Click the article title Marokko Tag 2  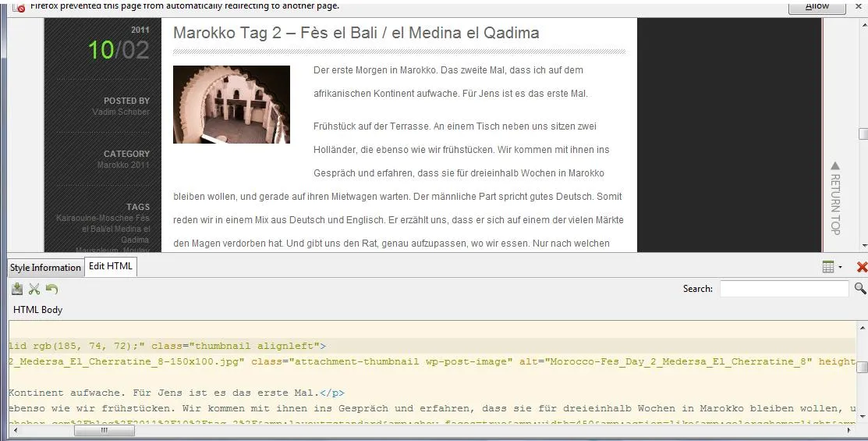tap(356, 33)
